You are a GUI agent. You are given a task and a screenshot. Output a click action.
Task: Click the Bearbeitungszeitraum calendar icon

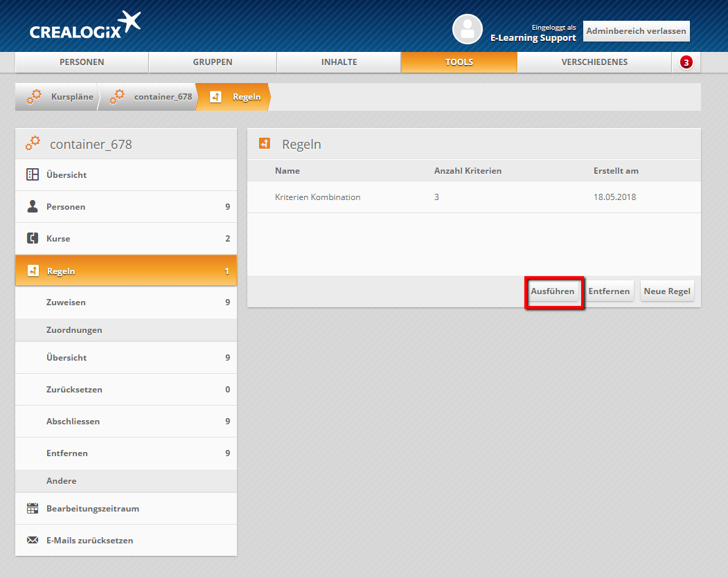point(33,509)
